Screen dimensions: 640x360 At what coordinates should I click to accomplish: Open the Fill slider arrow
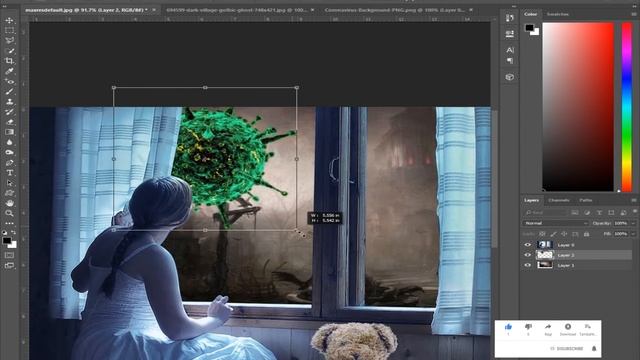pos(633,234)
